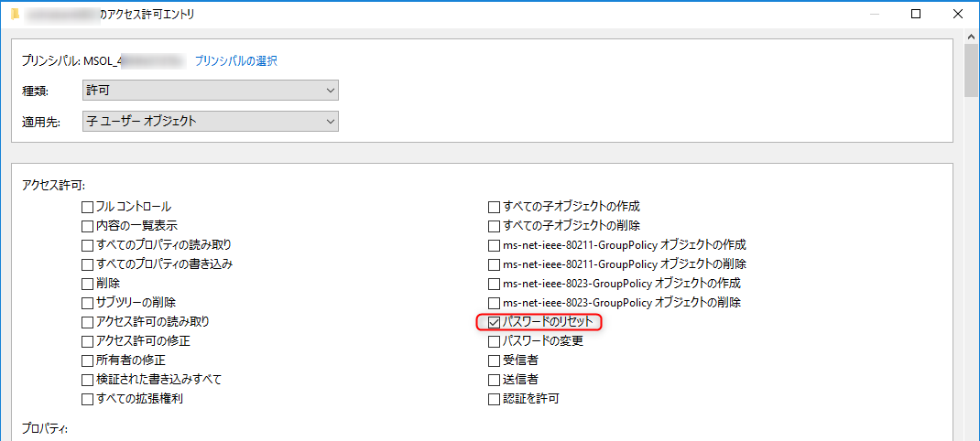This screenshot has width=980, height=441.
Task: Check ms-net-ieee-8023-GroupPolicy オブジェクトの作成
Action: [494, 284]
